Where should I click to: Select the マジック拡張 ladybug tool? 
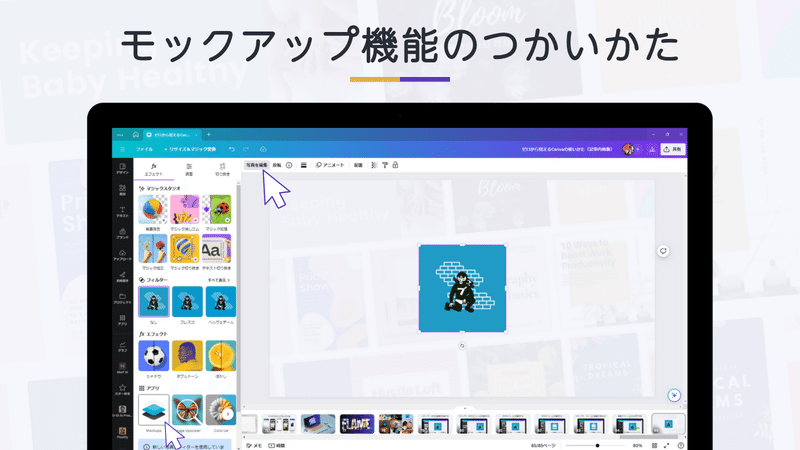[216, 210]
